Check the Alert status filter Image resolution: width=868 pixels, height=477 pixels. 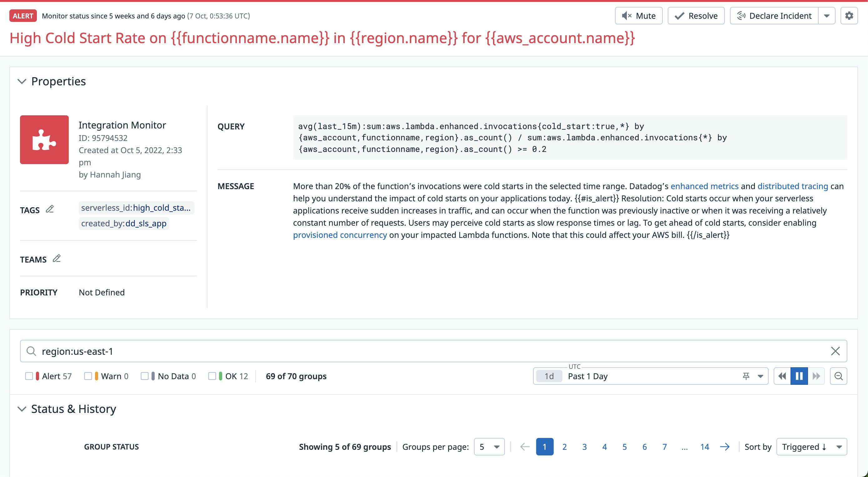pos(29,376)
